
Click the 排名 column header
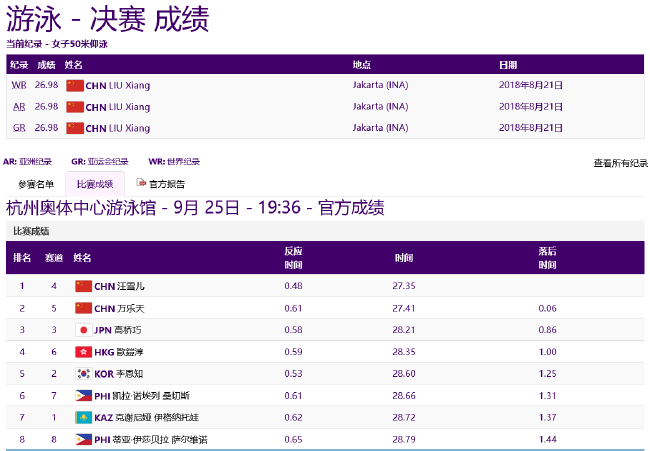(x=22, y=258)
